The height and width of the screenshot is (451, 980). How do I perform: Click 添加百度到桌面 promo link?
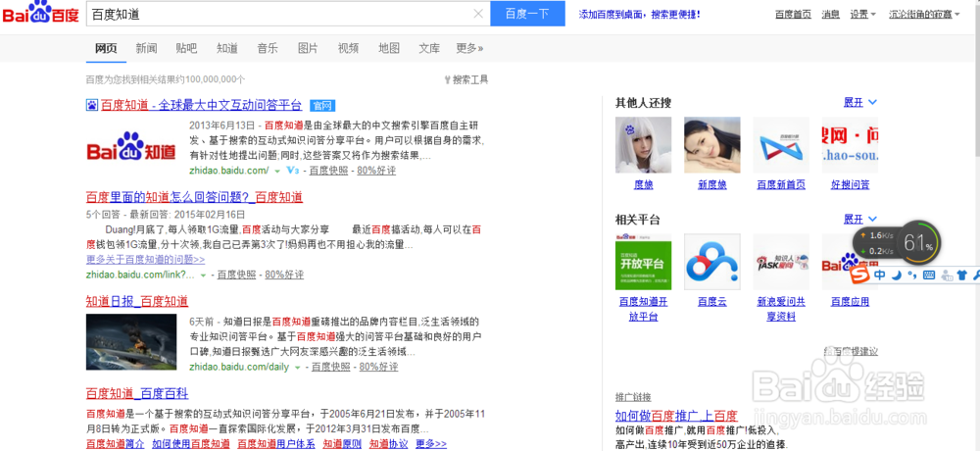[640, 14]
